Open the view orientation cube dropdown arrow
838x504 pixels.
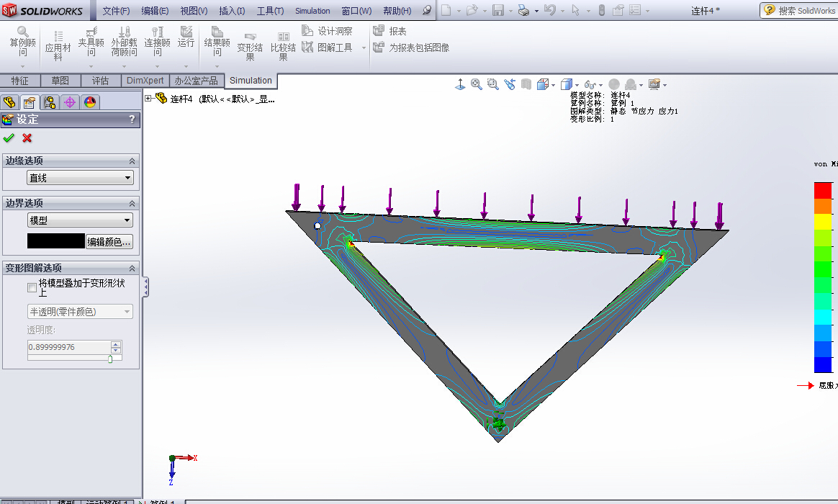pos(553,85)
